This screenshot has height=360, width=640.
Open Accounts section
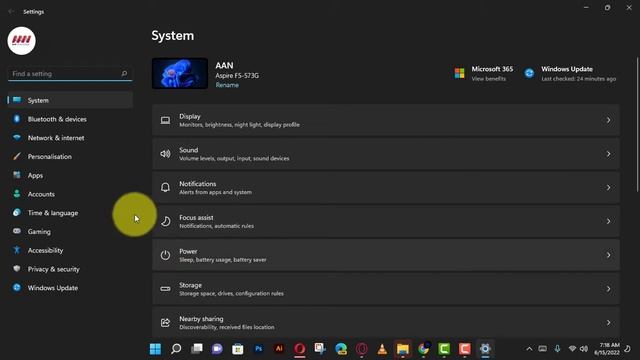(70, 194)
